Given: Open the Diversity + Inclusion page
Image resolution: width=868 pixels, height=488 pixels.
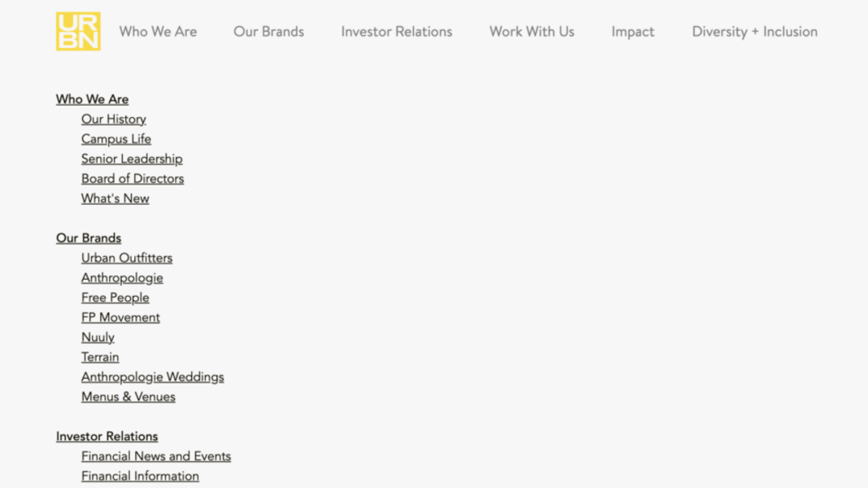Looking at the screenshot, I should (755, 32).
